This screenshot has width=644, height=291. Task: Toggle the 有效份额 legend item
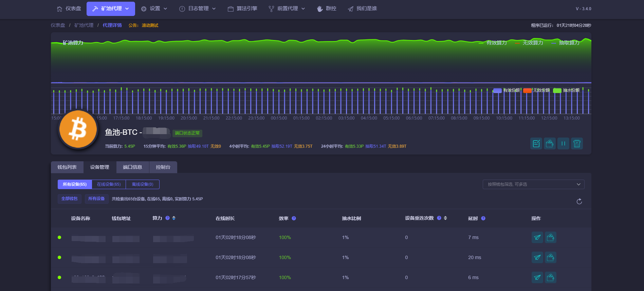click(507, 90)
